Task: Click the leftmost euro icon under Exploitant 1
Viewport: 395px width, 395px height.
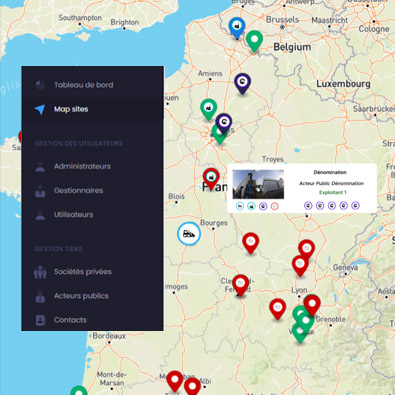Action: (308, 206)
